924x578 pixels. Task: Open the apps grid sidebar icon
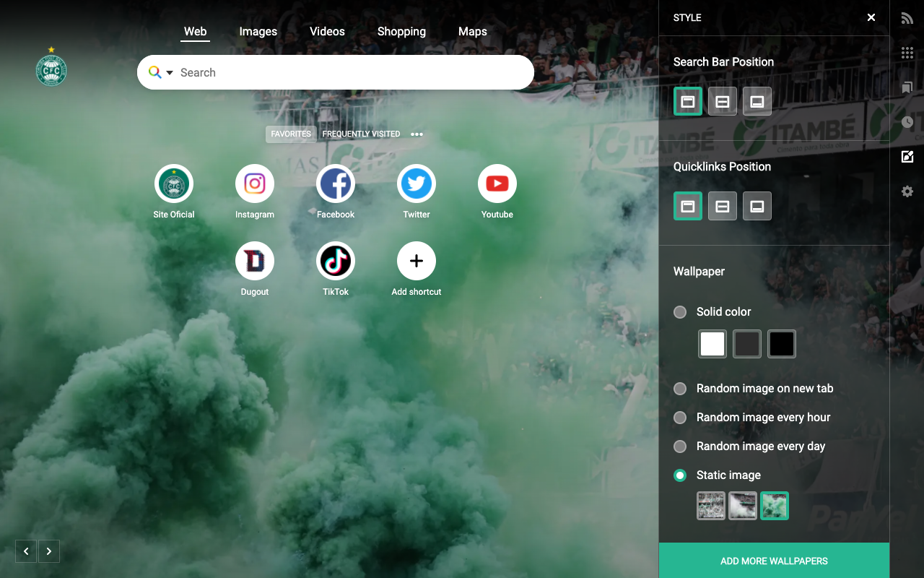point(907,53)
